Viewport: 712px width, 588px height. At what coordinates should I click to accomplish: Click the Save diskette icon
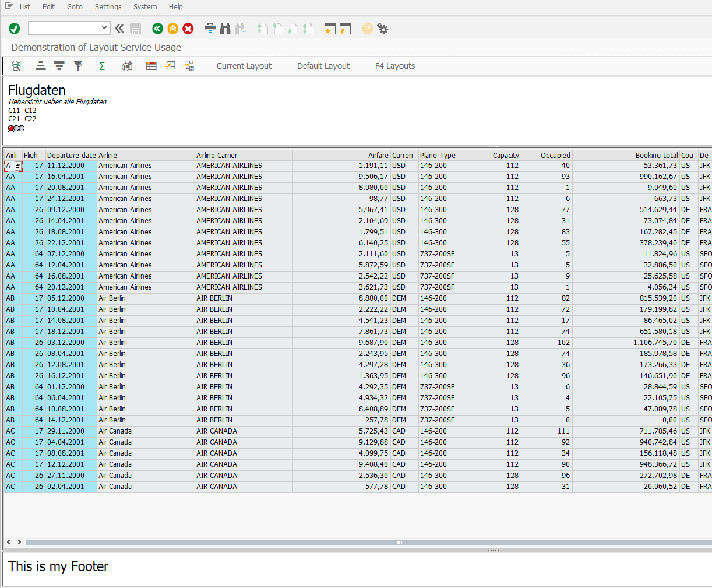point(136,29)
